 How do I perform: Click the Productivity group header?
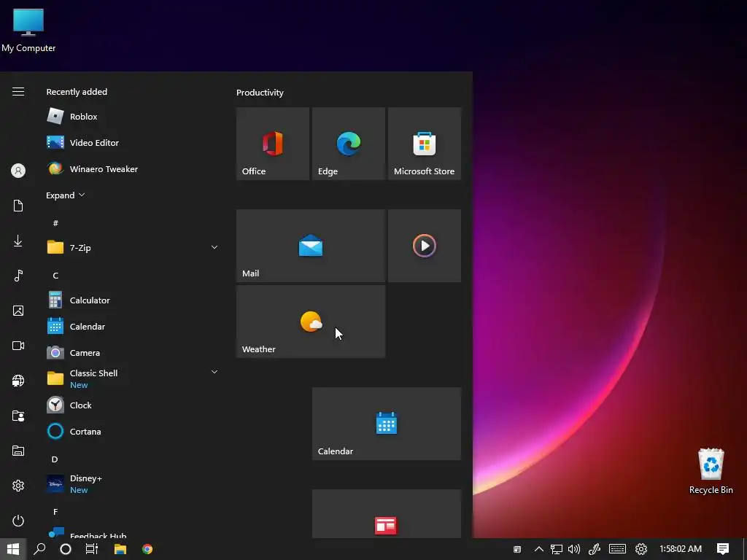pos(260,93)
